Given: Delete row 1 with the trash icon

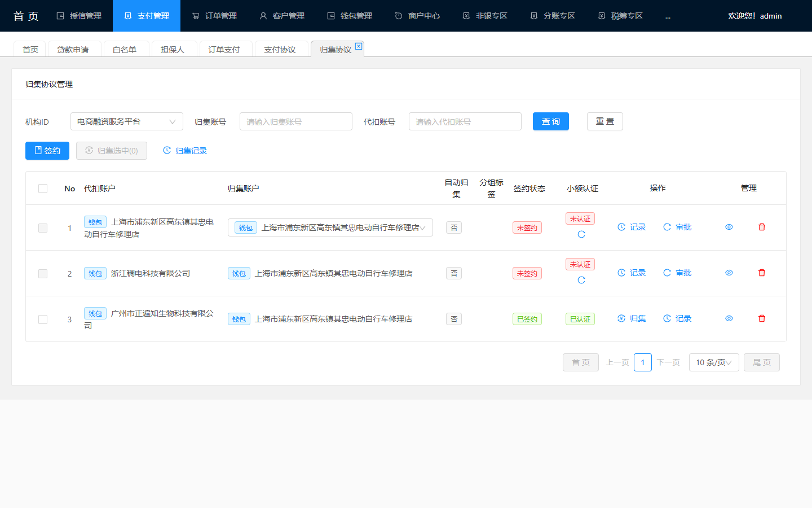Looking at the screenshot, I should click(x=762, y=227).
